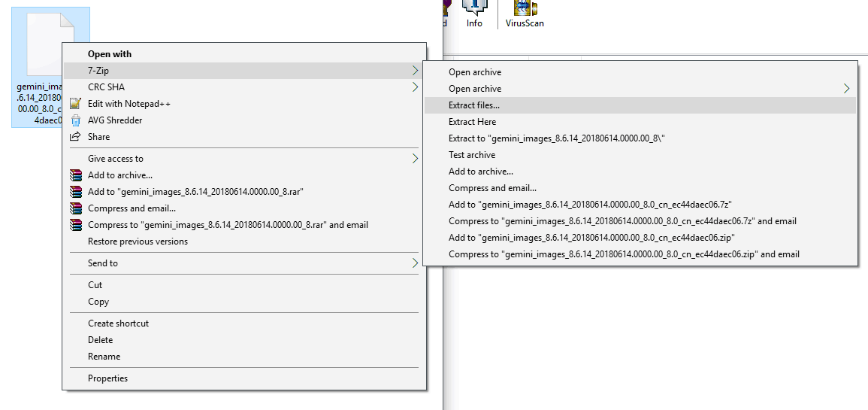868x410 pixels.
Task: Select Extract Here in 7-Zip submenu
Action: click(640, 122)
